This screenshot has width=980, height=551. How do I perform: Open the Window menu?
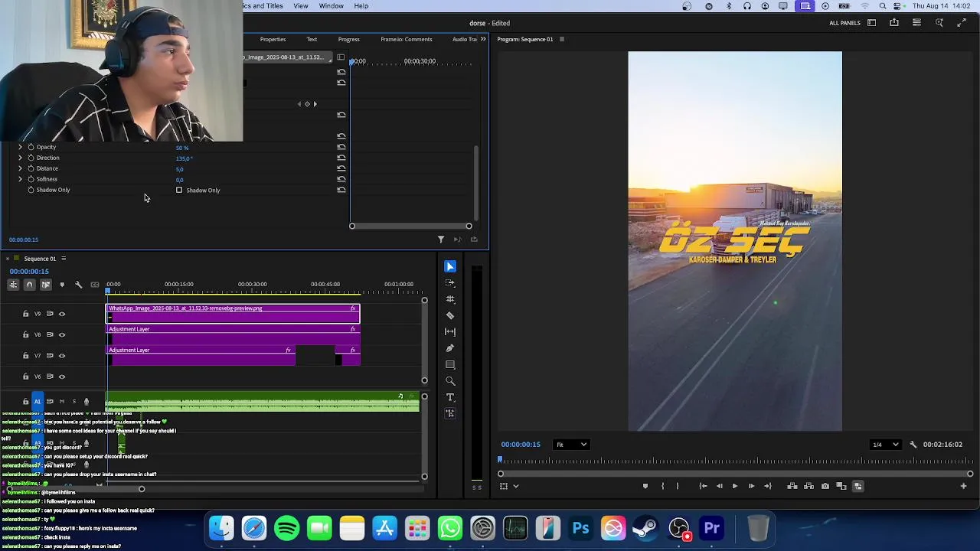tap(331, 6)
